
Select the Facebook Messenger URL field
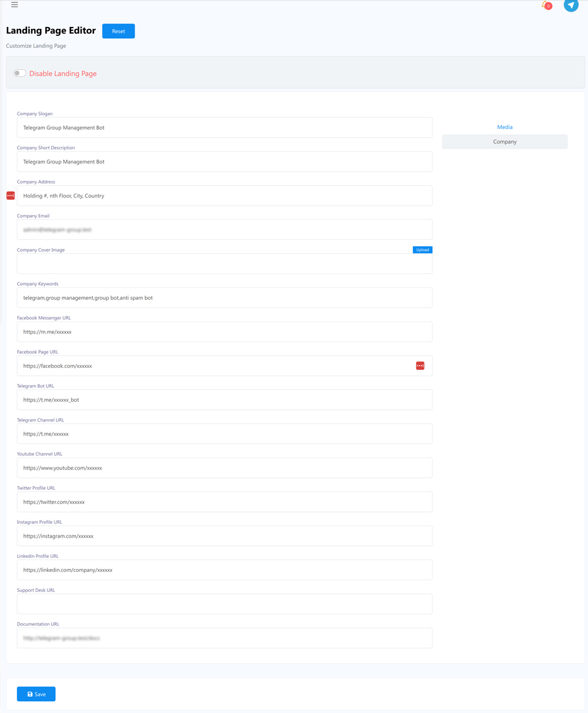click(225, 332)
